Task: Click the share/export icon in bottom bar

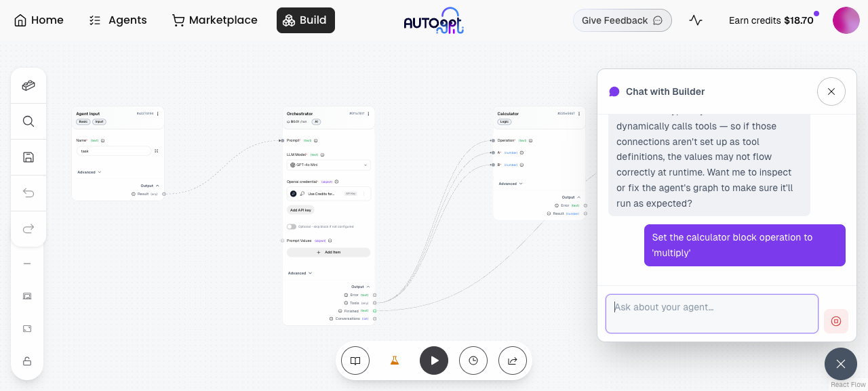Action: [513, 361]
